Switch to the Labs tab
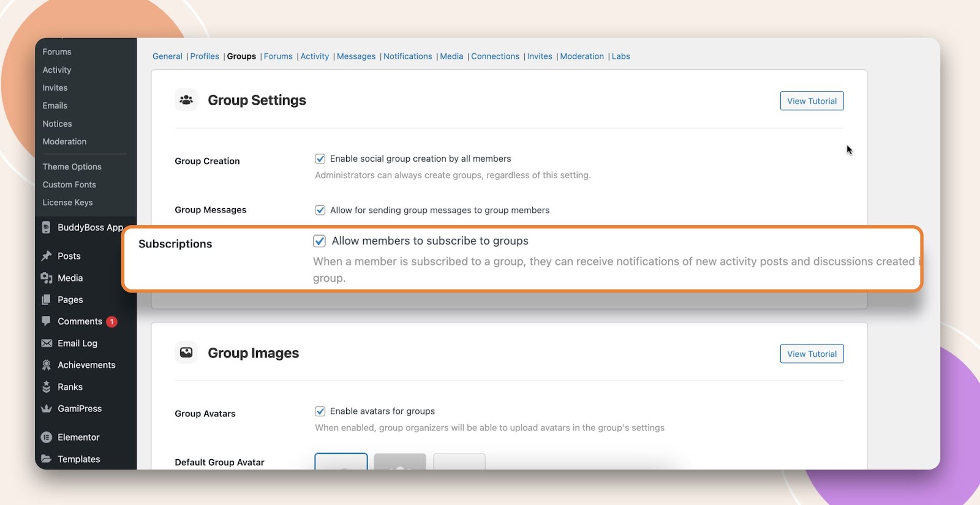The width and height of the screenshot is (980, 505). pyautogui.click(x=620, y=56)
